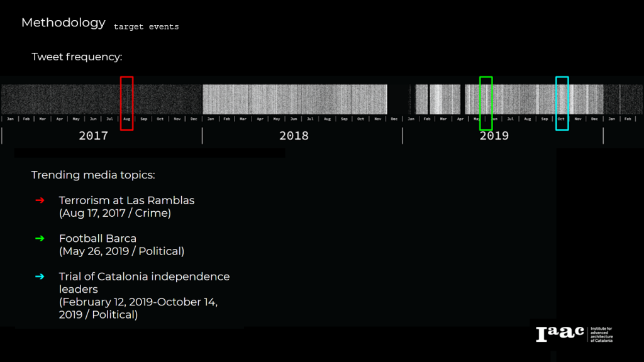The height and width of the screenshot is (362, 644).
Task: Click the 'Trending media topics:' heading
Action: [93, 175]
